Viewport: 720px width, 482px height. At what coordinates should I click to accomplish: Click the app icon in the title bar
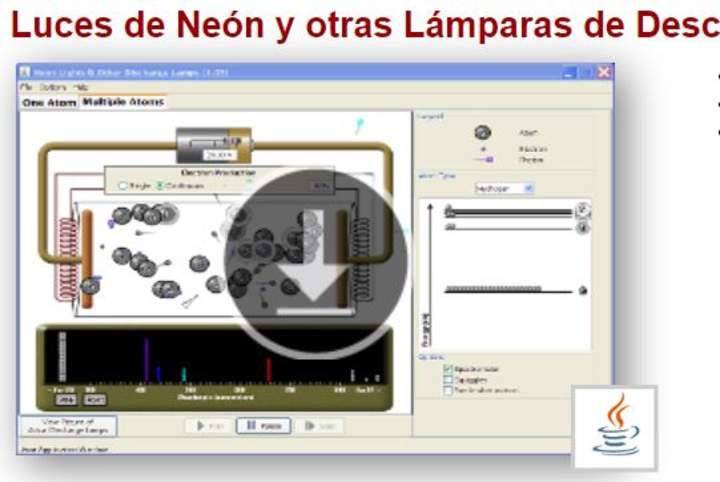(x=25, y=72)
